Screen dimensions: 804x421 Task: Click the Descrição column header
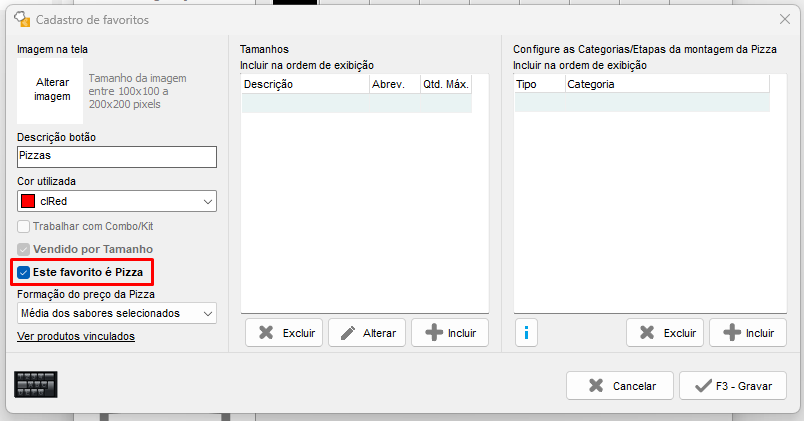click(305, 85)
